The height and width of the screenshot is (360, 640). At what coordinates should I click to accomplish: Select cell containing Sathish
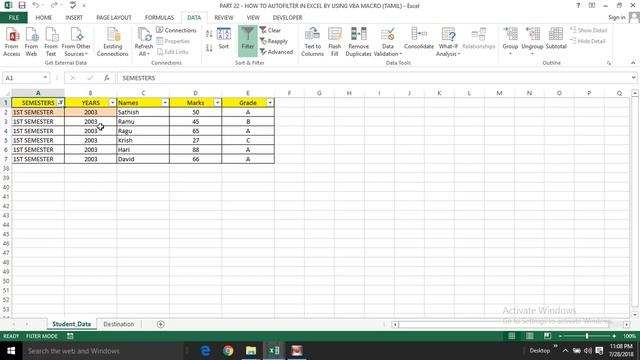(143, 112)
